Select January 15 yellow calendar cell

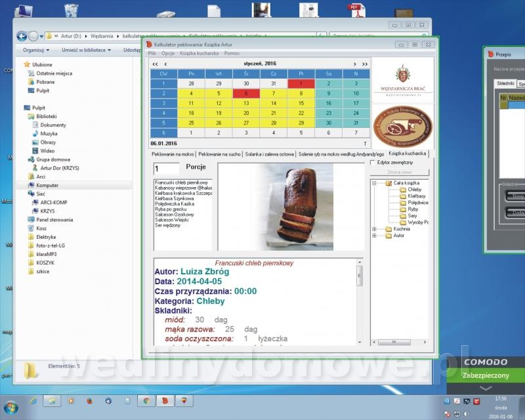tap(301, 103)
